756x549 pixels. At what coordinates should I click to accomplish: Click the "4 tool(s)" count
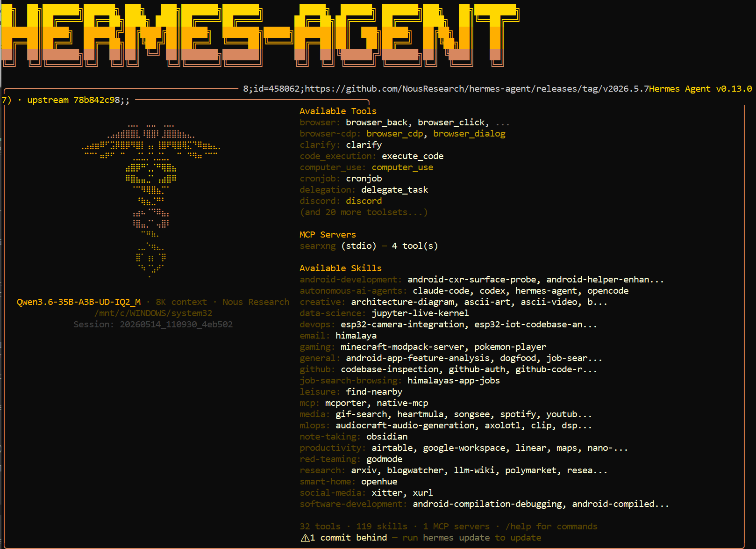click(x=415, y=246)
